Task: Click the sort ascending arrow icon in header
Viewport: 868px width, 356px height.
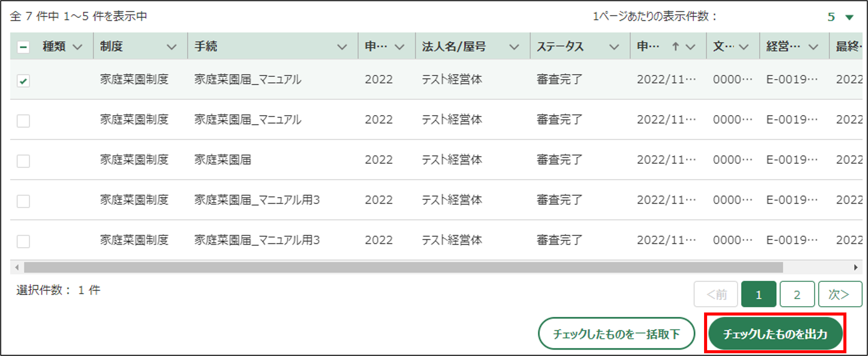Action: (675, 47)
